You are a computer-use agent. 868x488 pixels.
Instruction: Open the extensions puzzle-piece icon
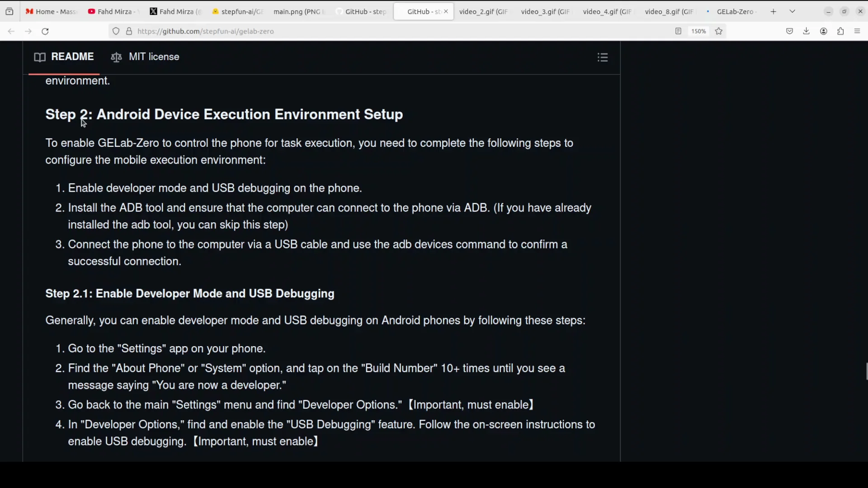840,31
